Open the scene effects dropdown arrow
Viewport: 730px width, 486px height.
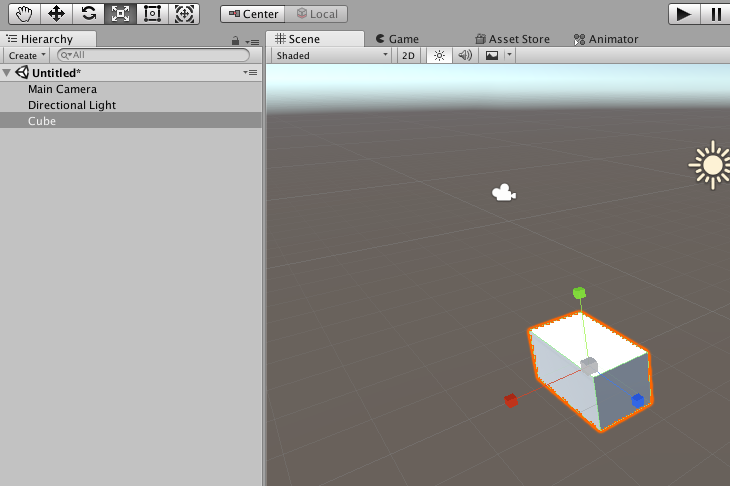(509, 55)
